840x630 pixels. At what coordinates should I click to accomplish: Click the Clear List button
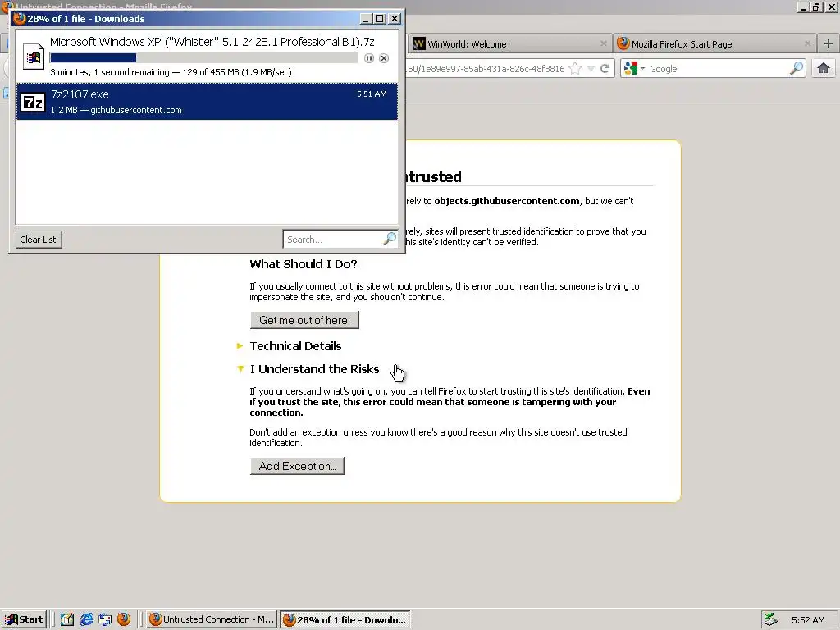tap(38, 240)
